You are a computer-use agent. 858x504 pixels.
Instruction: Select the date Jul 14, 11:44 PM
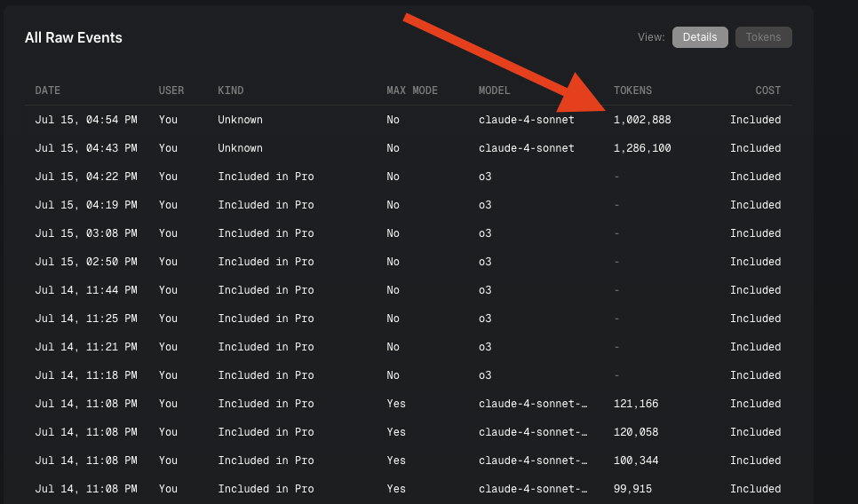[x=86, y=290]
